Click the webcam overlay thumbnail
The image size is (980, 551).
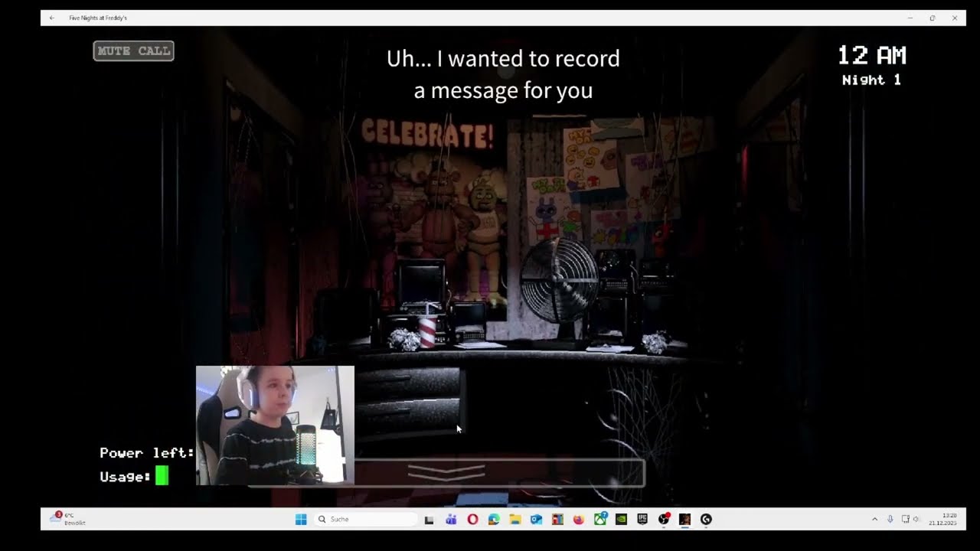click(x=275, y=425)
